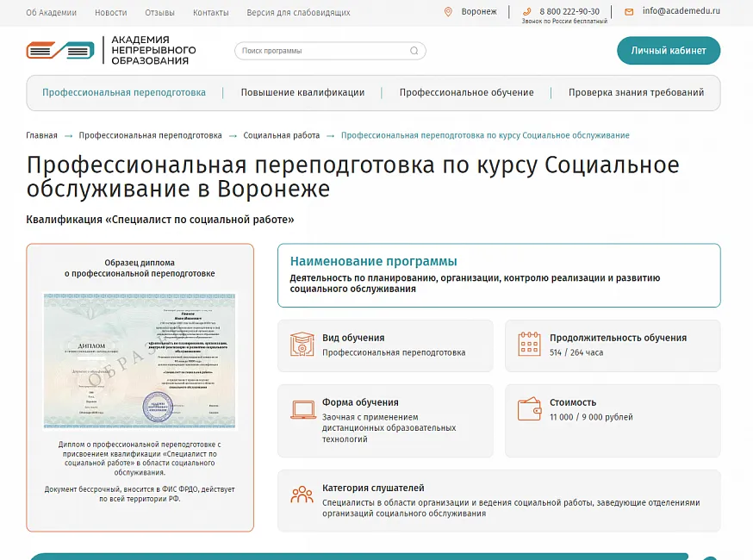This screenshot has width=753, height=560.
Task: Click the 11 000 / 9 000 рублей value
Action: coord(591,417)
